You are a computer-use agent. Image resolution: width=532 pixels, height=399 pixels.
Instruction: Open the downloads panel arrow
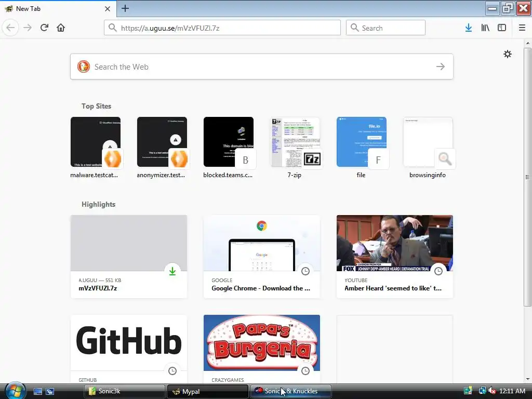coord(469,28)
